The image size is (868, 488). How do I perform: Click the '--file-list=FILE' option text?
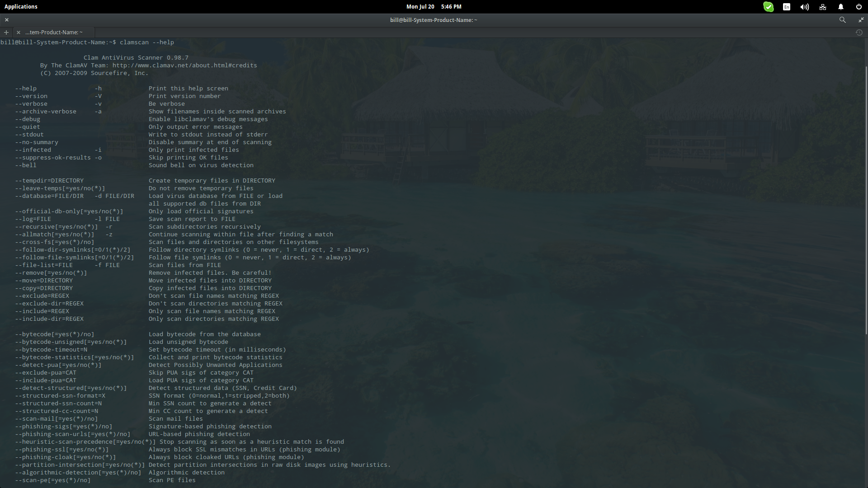click(44, 265)
